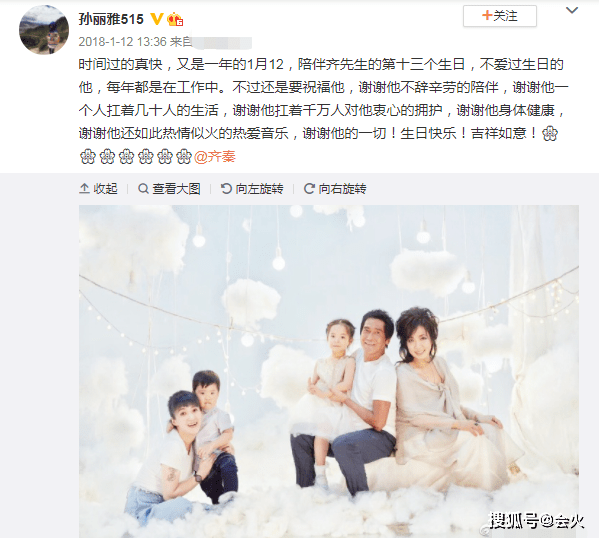Image resolution: width=599 pixels, height=538 pixels.
Task: Click the yellow V verified badge
Action: tap(156, 19)
